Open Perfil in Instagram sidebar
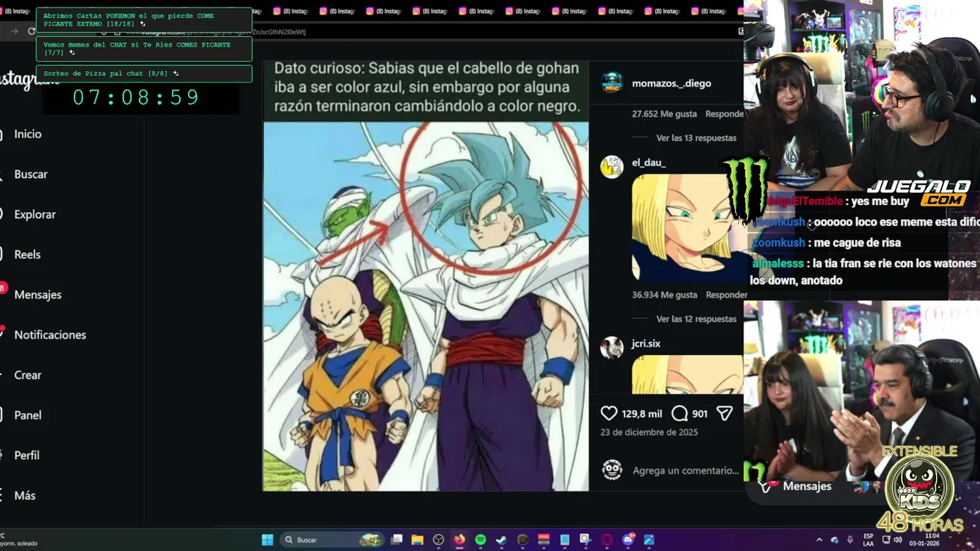 pos(27,455)
